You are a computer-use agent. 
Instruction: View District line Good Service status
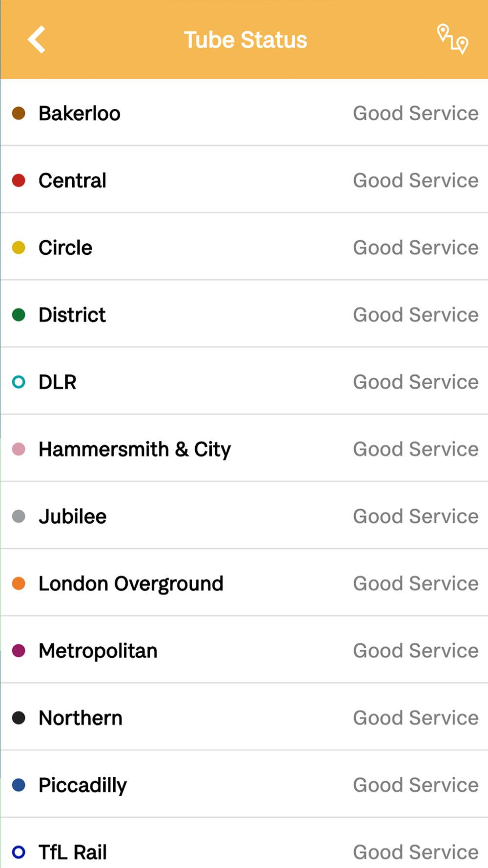[416, 315]
